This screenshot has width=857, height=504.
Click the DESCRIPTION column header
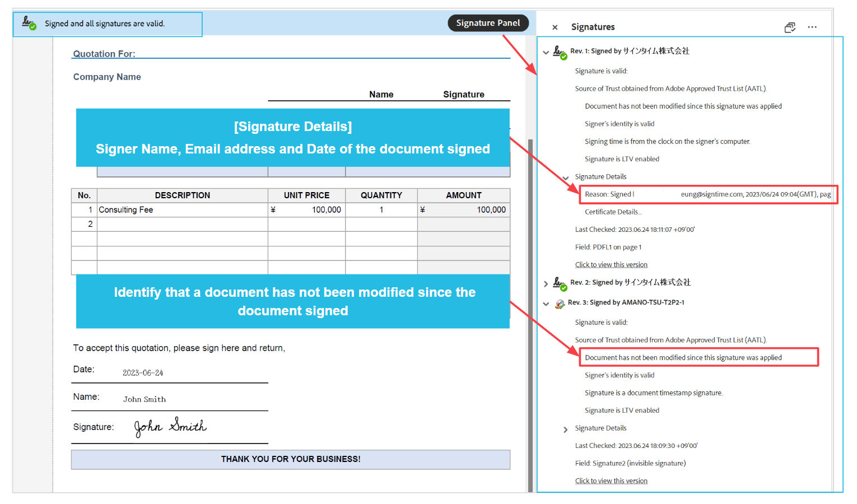(x=182, y=195)
